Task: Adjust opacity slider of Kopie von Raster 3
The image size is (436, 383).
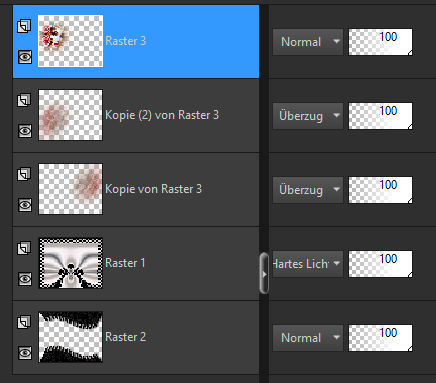Action: point(380,190)
